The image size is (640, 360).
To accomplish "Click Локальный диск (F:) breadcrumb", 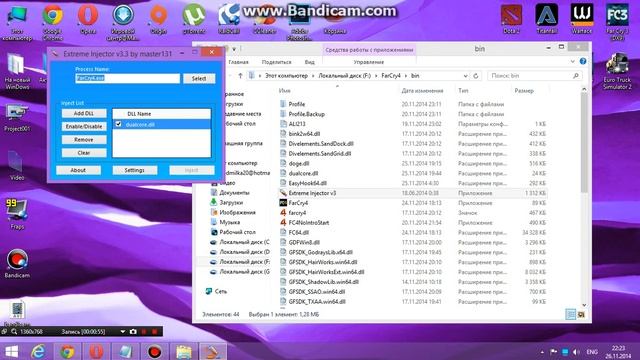I will tap(344, 76).
